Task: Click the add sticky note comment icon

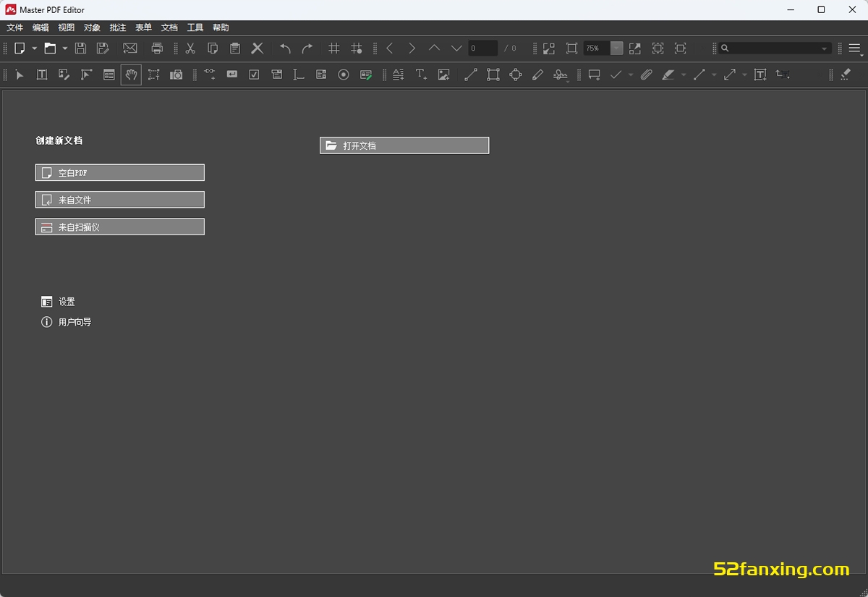Action: point(595,75)
